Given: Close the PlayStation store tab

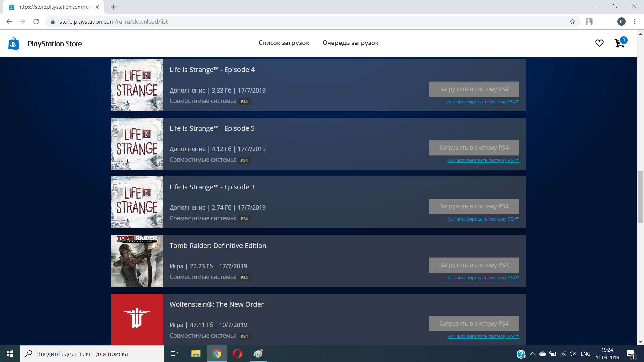Looking at the screenshot, I should point(97,7).
